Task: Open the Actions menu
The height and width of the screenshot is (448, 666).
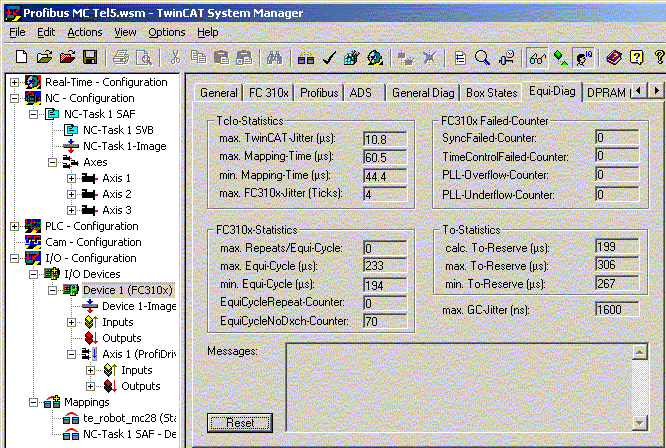Action: (x=85, y=32)
